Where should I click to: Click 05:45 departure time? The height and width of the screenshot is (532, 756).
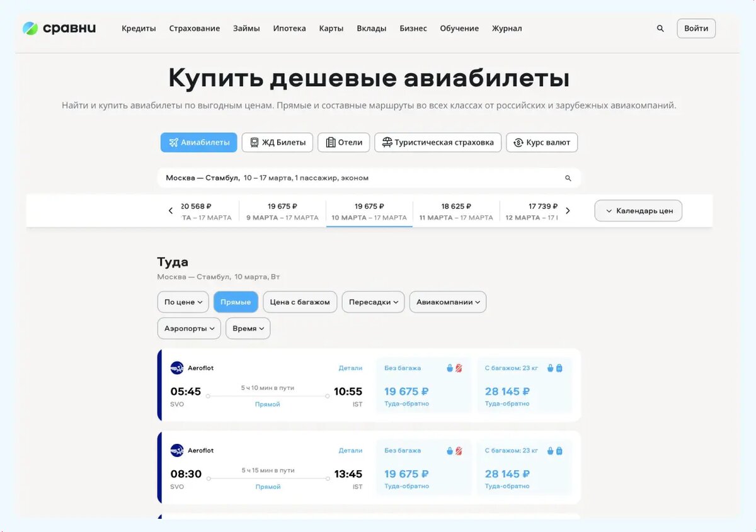[x=186, y=392]
